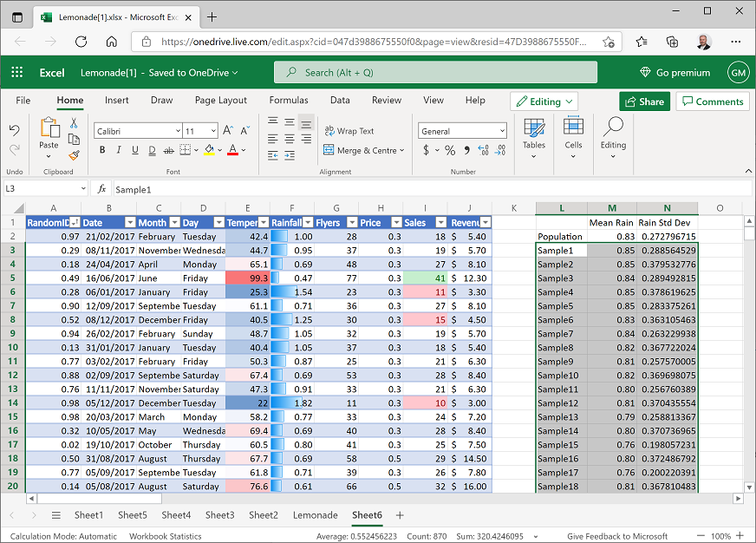The height and width of the screenshot is (543, 756).
Task: Click the Undo arrow icon
Action: [x=15, y=130]
